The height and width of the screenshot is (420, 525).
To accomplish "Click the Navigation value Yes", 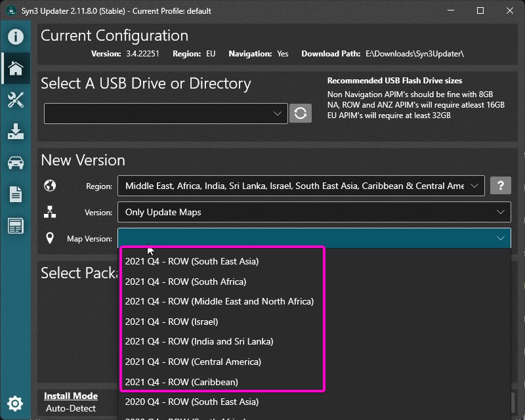I will 283,54.
